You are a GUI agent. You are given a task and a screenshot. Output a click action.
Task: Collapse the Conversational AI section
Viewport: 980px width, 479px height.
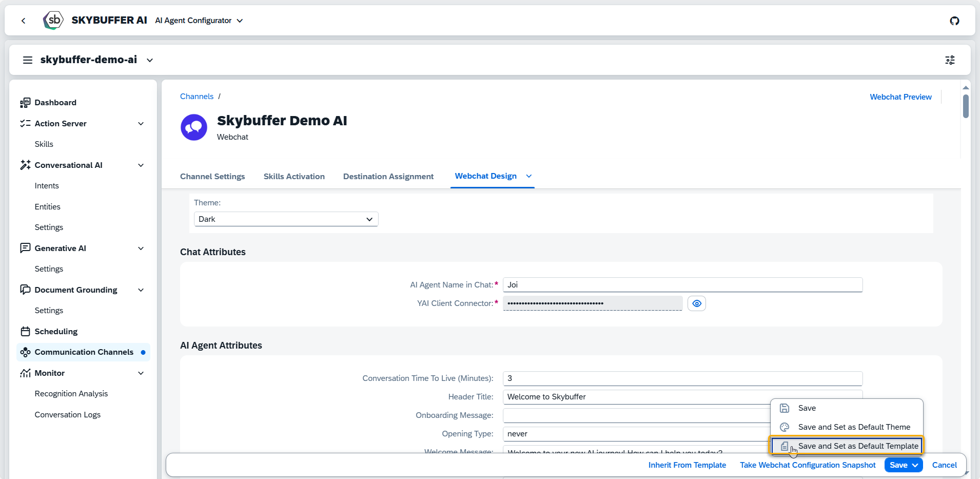pos(141,165)
